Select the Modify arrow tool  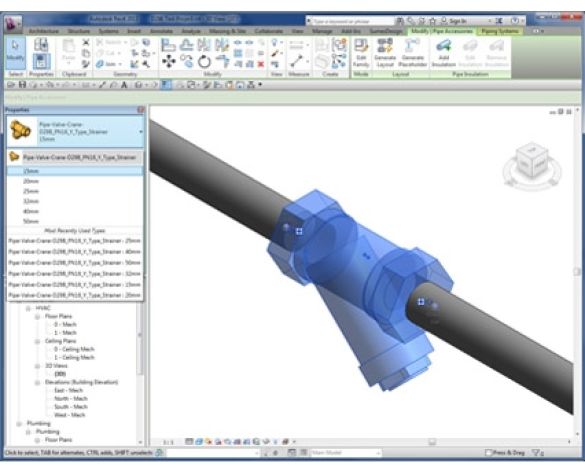(x=15, y=52)
